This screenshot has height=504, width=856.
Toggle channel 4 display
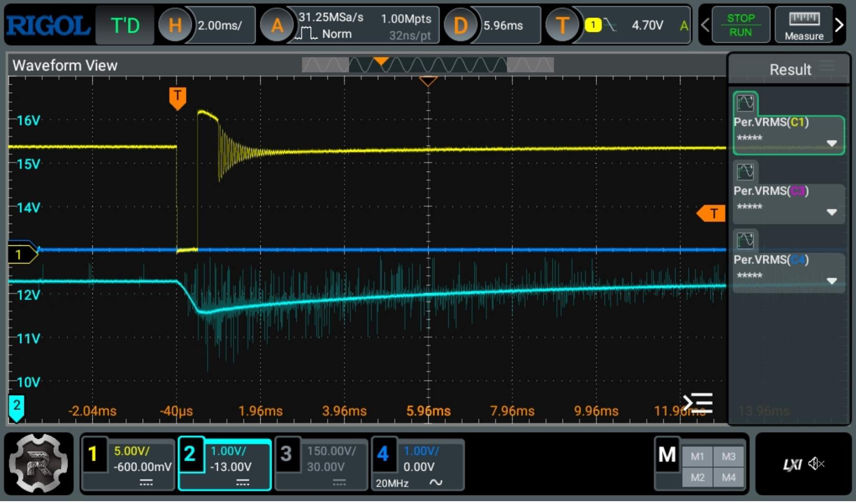coord(383,454)
